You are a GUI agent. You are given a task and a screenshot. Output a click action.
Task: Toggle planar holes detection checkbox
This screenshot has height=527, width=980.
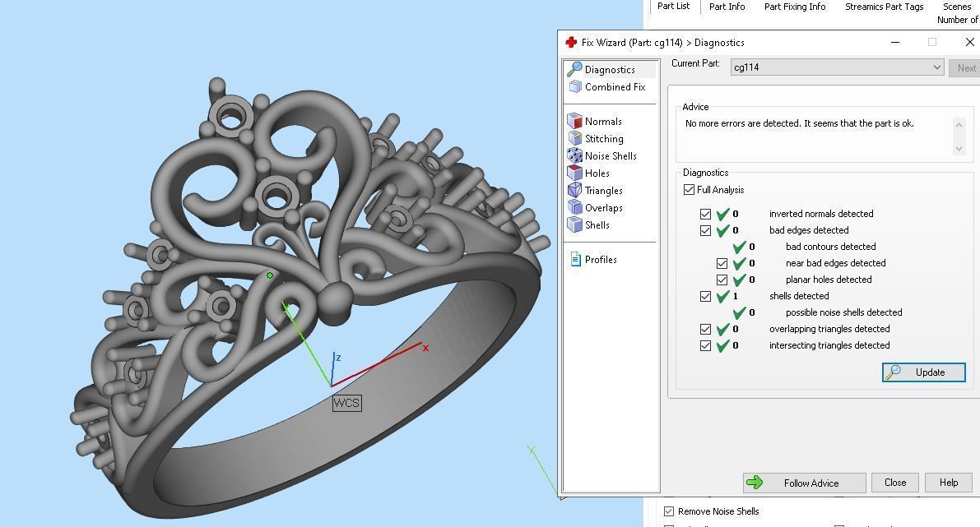click(722, 280)
